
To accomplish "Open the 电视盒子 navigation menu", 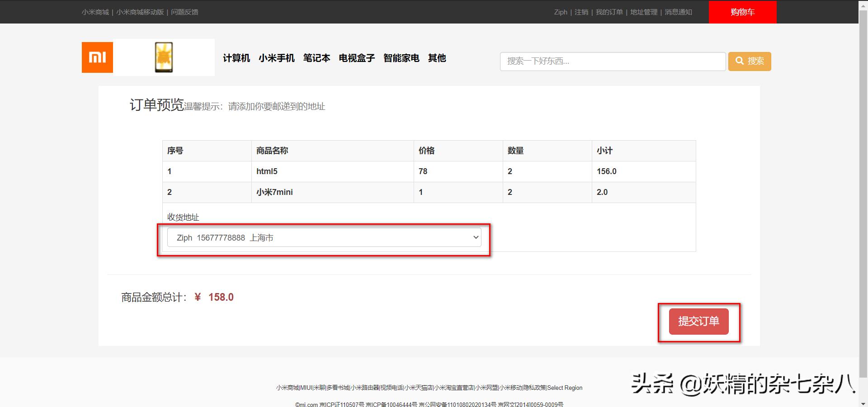I will point(356,58).
